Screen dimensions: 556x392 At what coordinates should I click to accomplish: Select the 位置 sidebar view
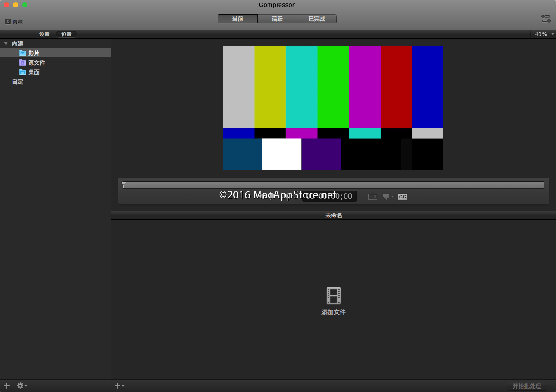tap(66, 34)
